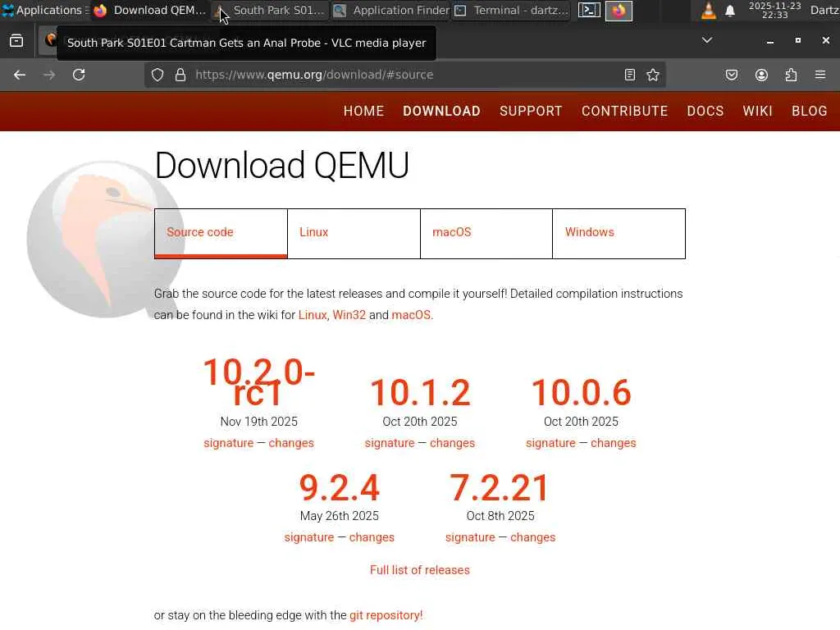Open signature link for 7.2.21
Viewport: 840px width, 630px height.
(x=470, y=537)
